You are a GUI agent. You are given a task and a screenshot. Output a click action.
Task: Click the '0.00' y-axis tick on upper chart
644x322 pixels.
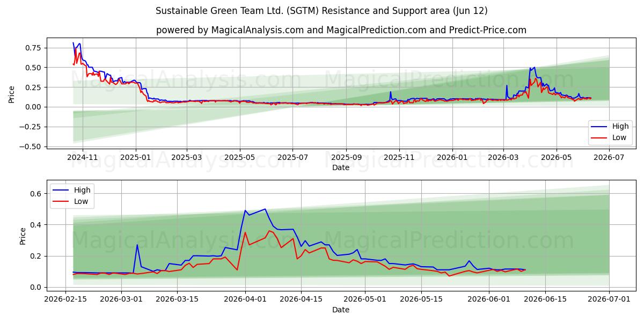coord(33,107)
